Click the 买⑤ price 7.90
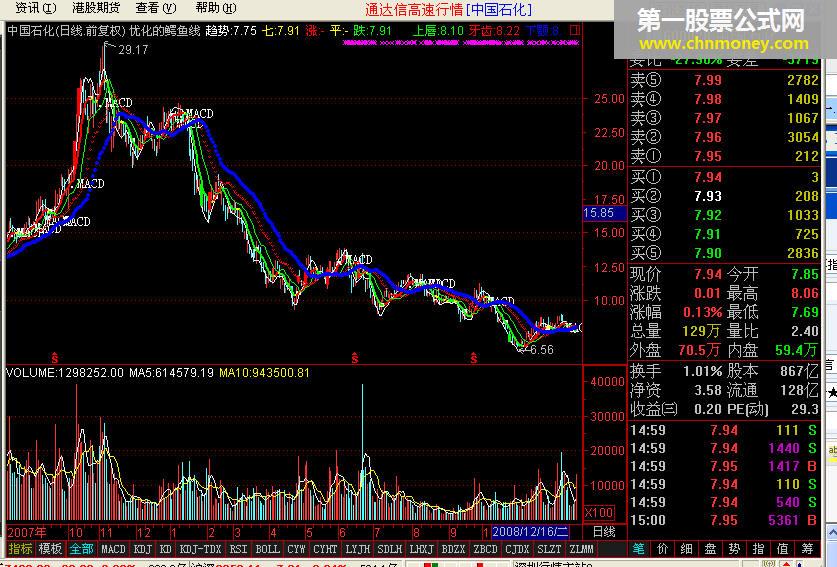 [x=708, y=253]
